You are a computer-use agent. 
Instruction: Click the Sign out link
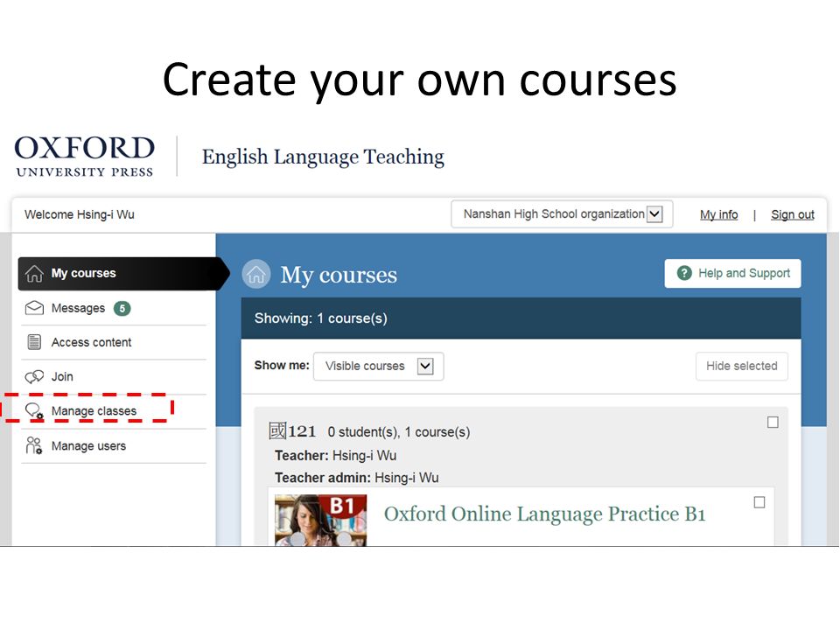793,215
